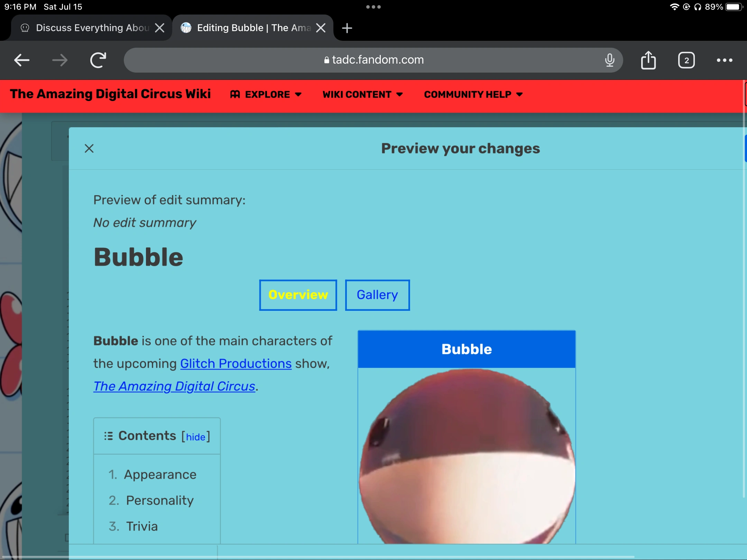Expand the Explore dropdown menu
This screenshot has height=560, width=747.
pyautogui.click(x=266, y=94)
